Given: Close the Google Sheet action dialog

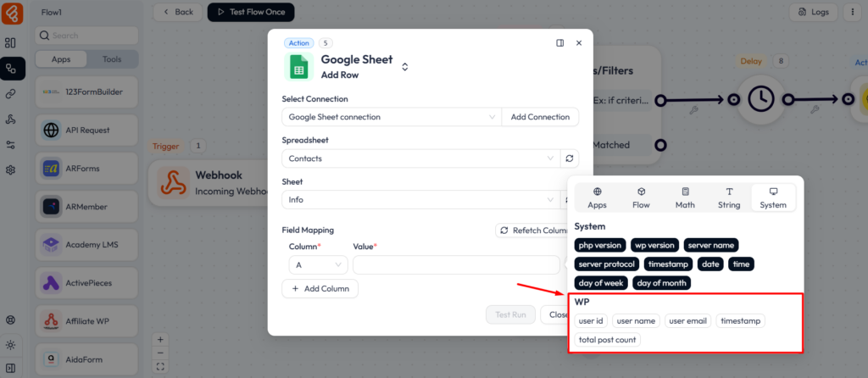Looking at the screenshot, I should tap(579, 42).
